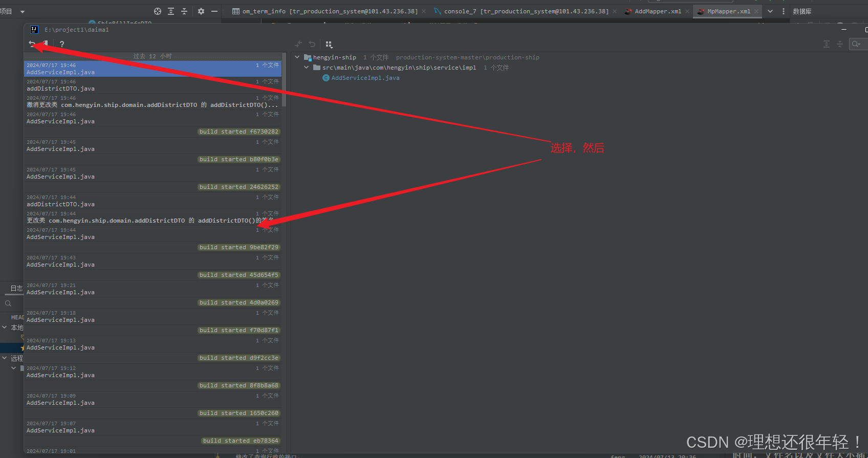This screenshot has width=868, height=458.
Task: Collapse the src\main\java service impl folder
Action: click(x=307, y=68)
